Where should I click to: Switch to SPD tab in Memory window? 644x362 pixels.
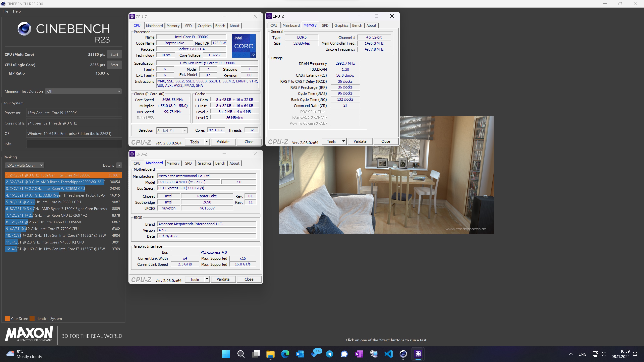tap(325, 25)
